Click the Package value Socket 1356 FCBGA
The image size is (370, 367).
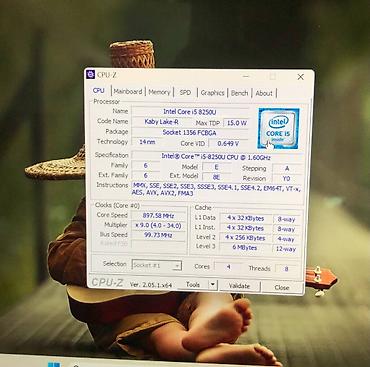(x=190, y=132)
